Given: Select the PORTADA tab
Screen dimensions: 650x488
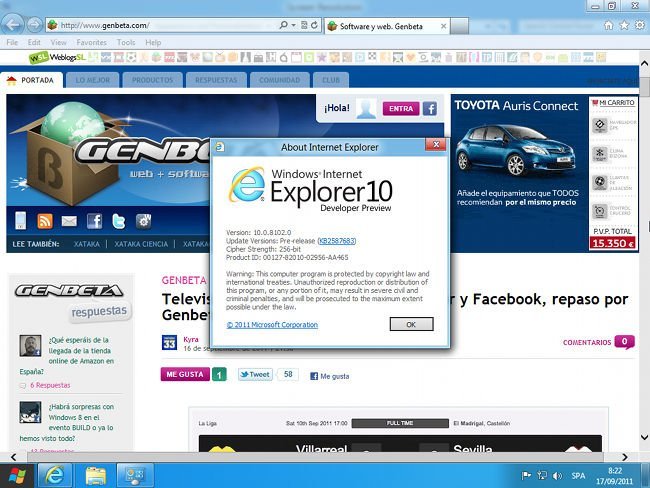Looking at the screenshot, I should [32, 80].
